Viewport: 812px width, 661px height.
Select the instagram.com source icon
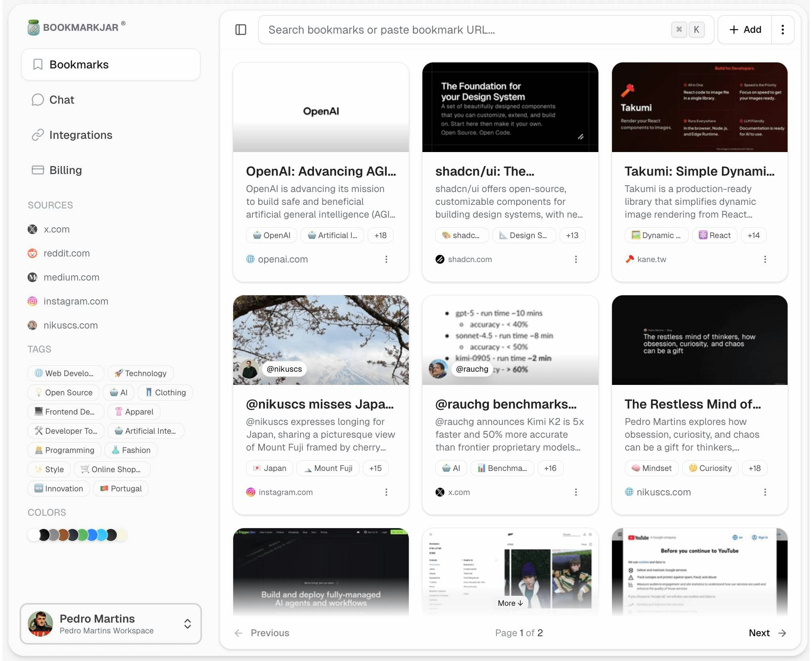coord(32,301)
